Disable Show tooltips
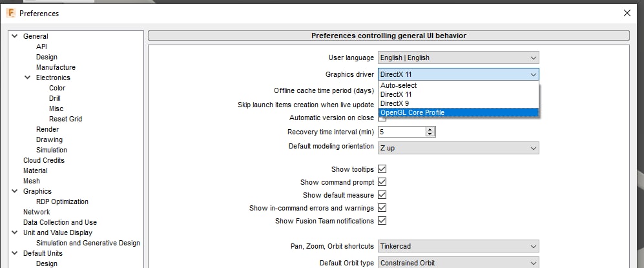 click(x=382, y=169)
